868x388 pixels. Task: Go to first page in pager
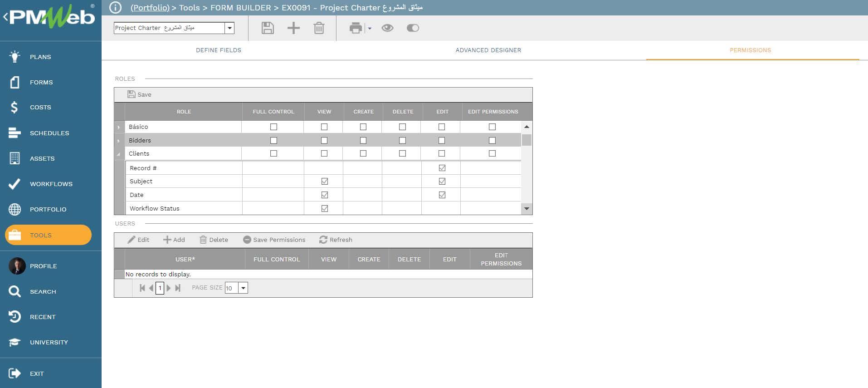pos(142,288)
